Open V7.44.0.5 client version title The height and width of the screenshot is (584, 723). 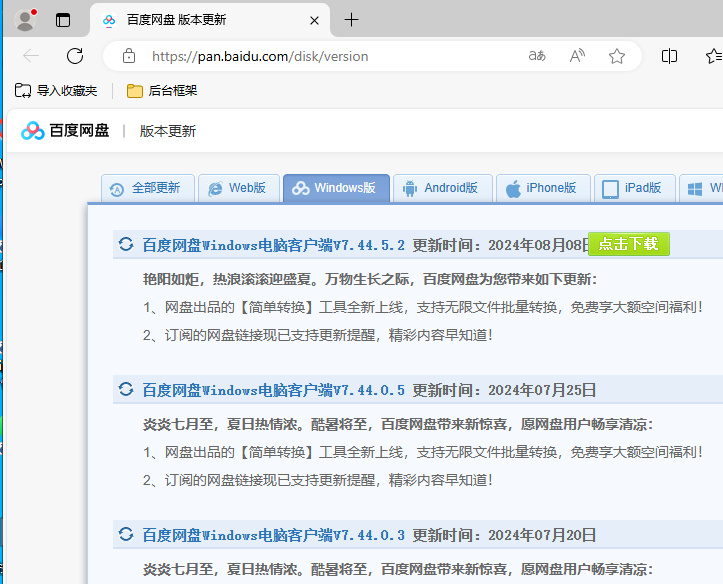click(273, 390)
